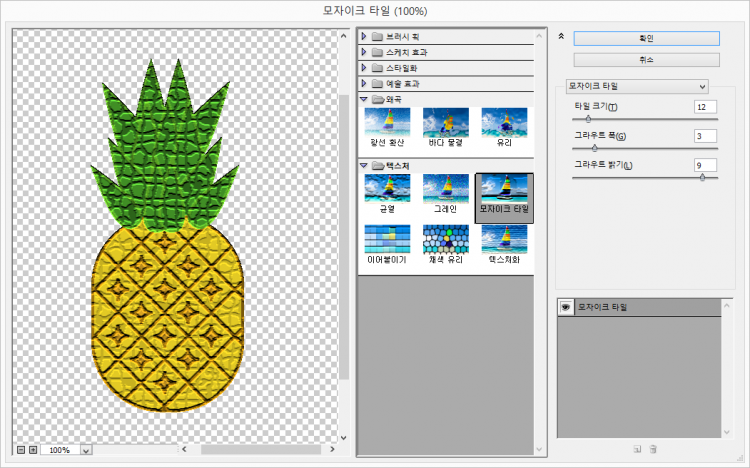Click the zoom out minus button
The width and height of the screenshot is (750, 468).
click(21, 450)
